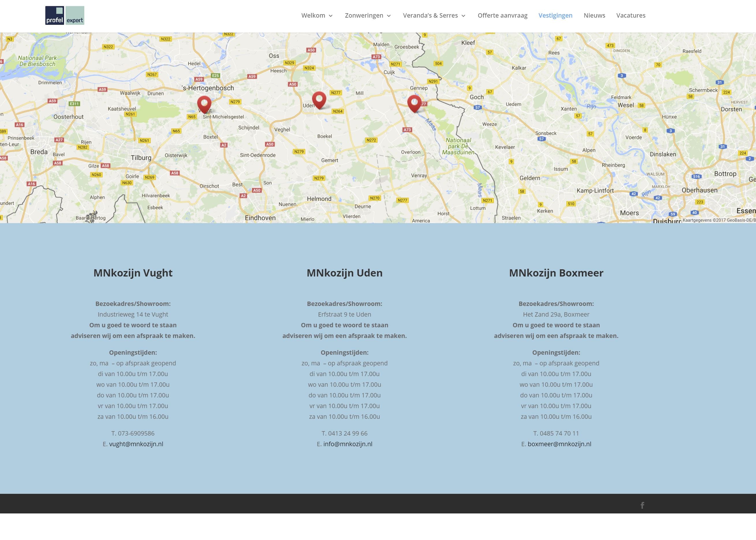Screen dimensions: 756x540
Task: Email info@mnkozijn.nl
Action: pos(348,444)
